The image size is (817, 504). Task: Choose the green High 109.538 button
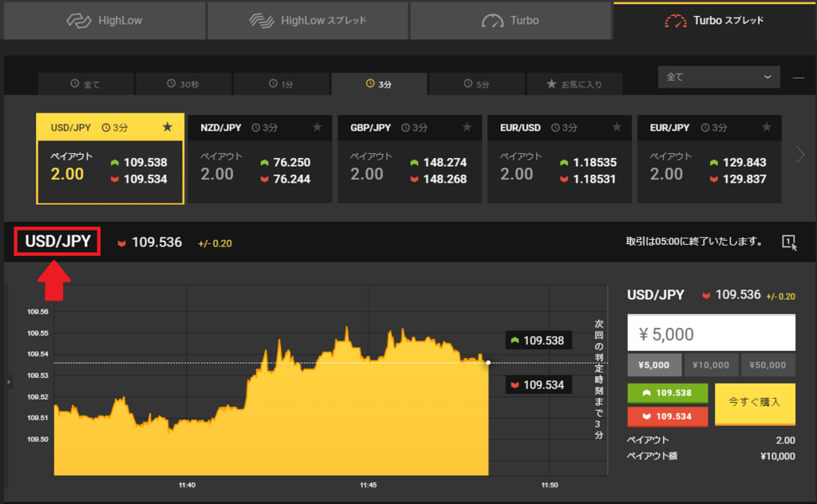668,393
